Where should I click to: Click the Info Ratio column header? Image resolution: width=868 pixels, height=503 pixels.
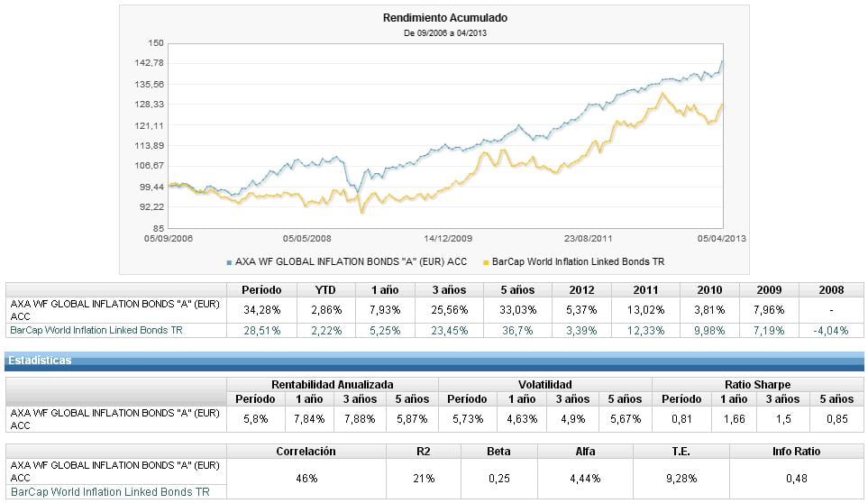[x=796, y=451]
